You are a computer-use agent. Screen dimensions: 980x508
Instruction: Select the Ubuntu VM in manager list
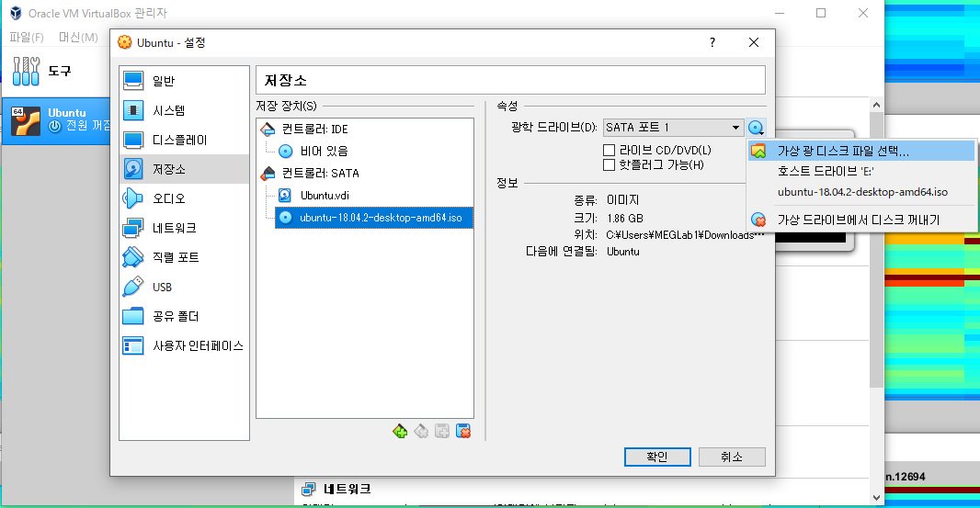point(56,120)
